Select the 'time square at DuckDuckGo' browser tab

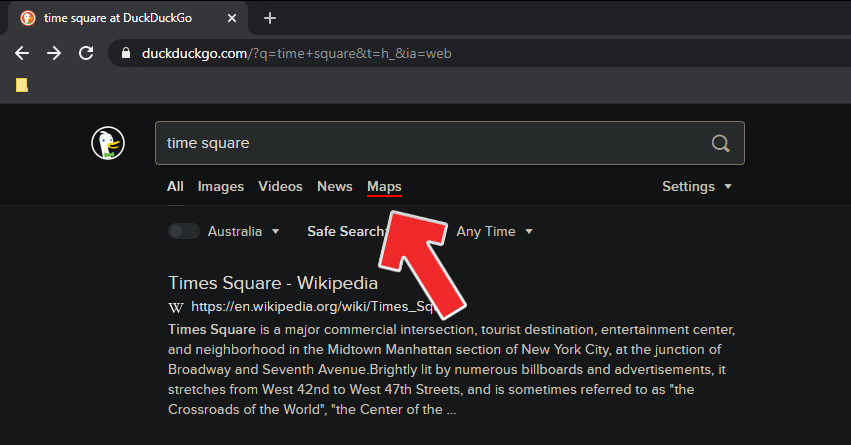128,18
